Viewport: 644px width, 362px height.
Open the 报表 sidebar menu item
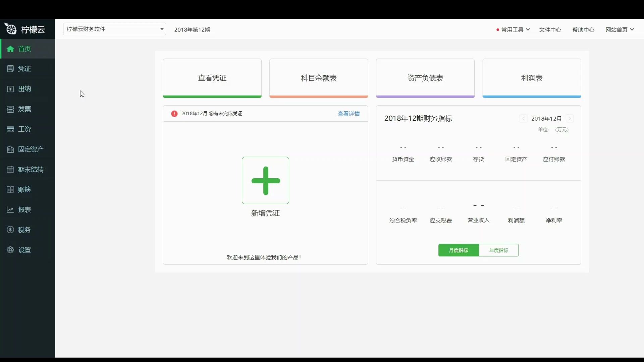(x=28, y=209)
